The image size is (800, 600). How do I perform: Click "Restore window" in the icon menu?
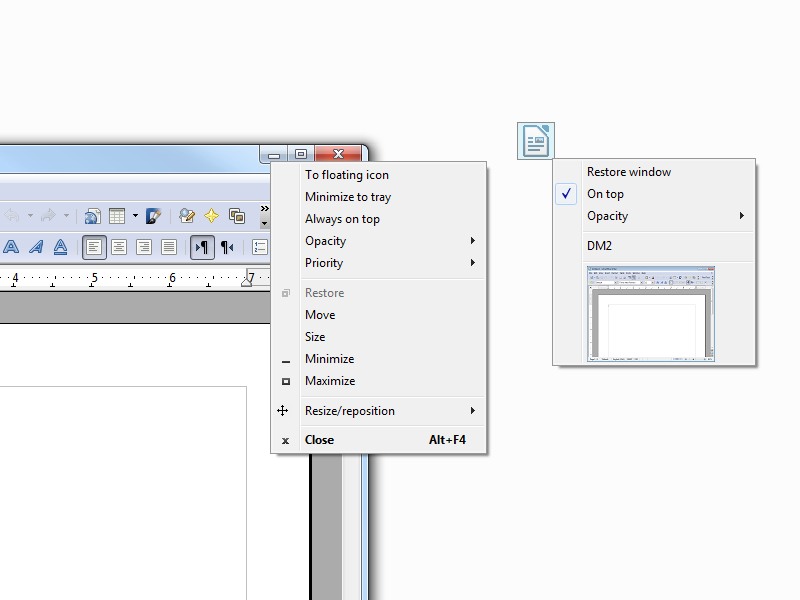tap(629, 172)
